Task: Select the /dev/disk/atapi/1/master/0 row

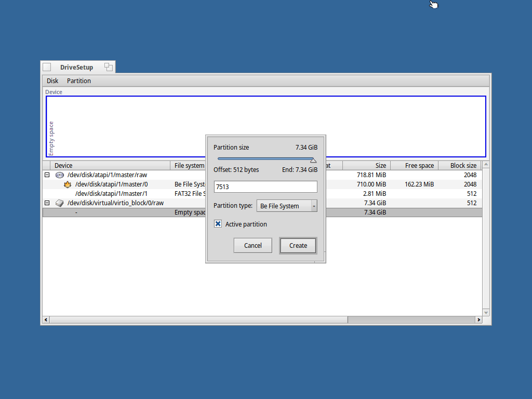Action: (x=262, y=184)
